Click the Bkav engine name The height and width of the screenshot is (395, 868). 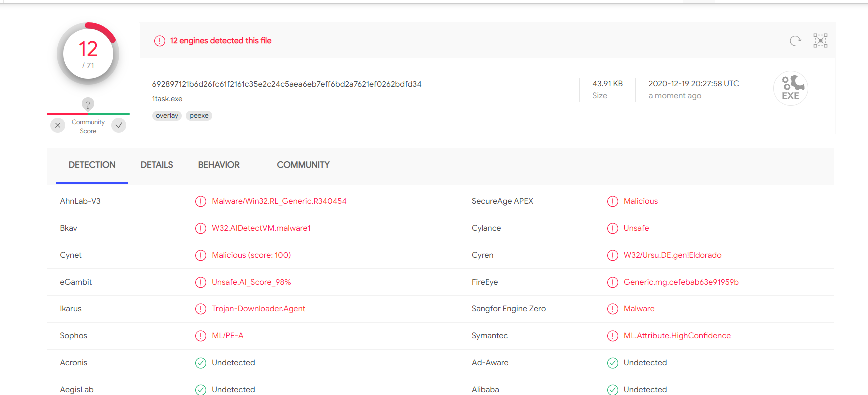point(68,228)
